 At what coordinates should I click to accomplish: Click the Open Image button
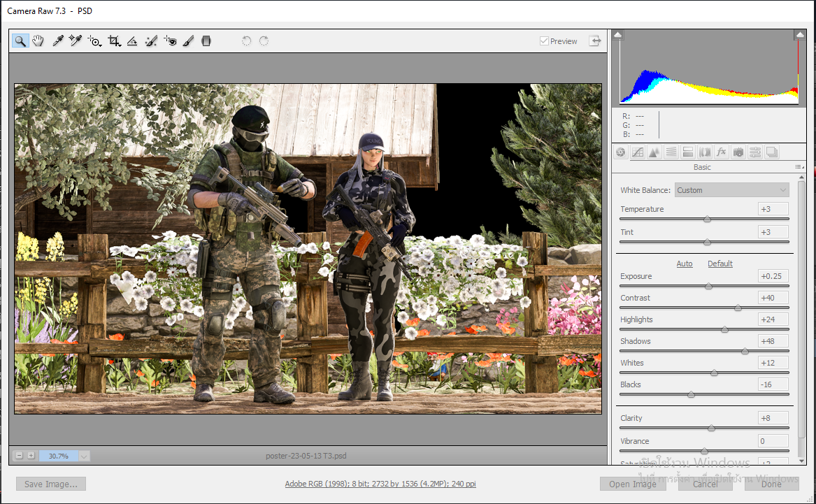click(632, 484)
